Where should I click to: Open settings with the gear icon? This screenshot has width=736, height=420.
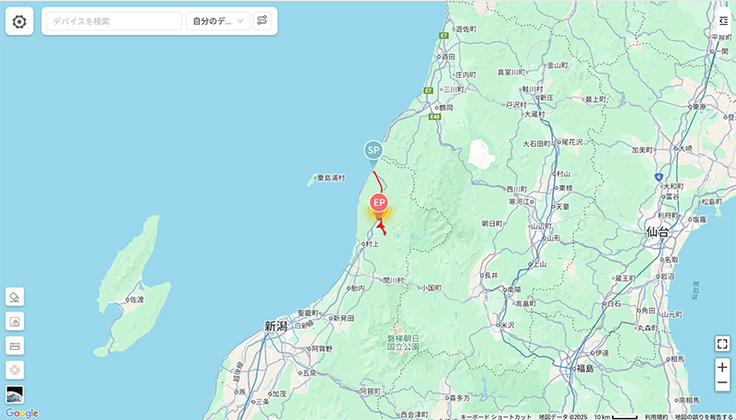[x=19, y=21]
